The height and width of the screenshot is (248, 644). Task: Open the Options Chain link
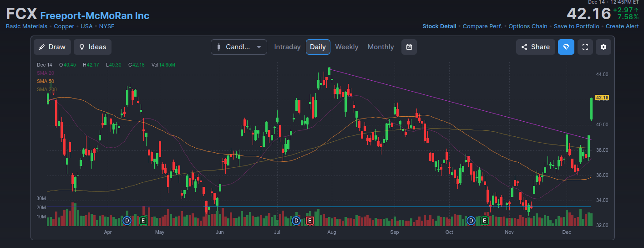(527, 26)
